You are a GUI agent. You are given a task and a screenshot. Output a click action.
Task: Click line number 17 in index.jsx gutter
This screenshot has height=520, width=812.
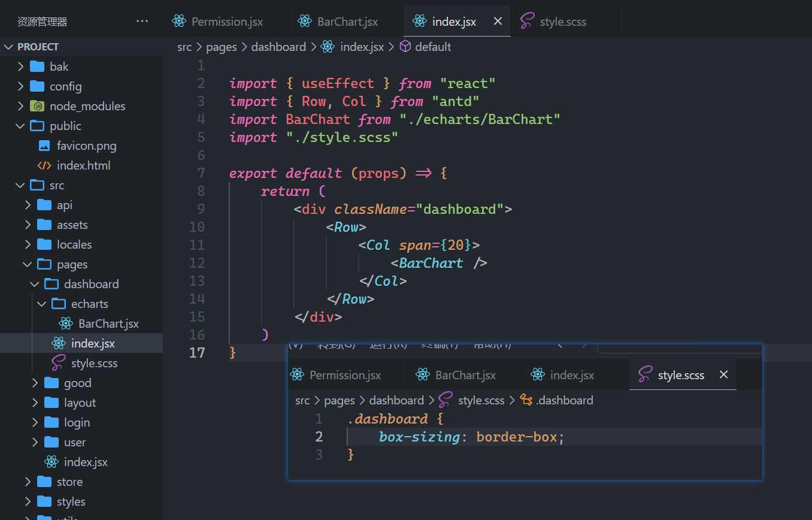(196, 353)
